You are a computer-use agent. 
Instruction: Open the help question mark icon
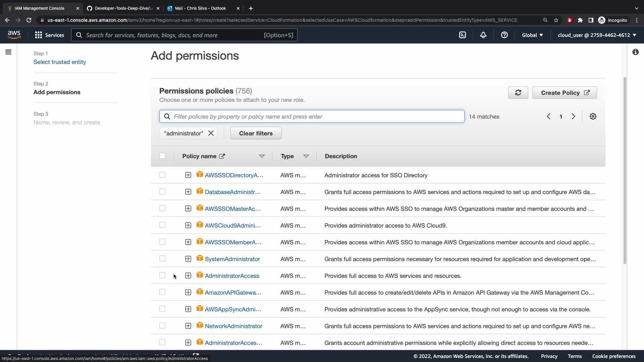(504, 35)
